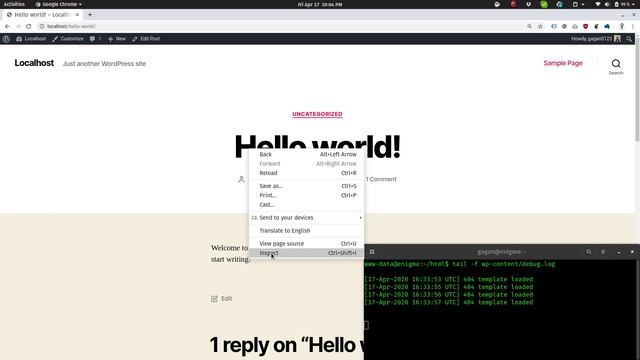Click the gray circular extension icon

pos(564,26)
